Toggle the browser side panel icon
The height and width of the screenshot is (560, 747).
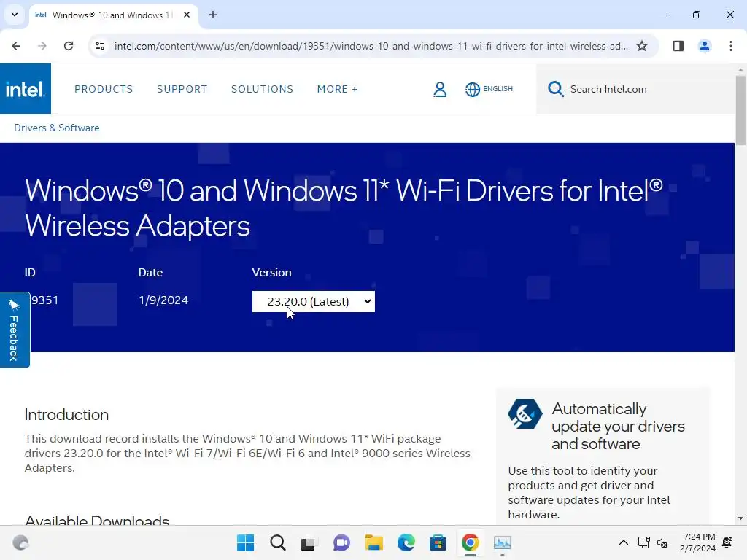(678, 46)
